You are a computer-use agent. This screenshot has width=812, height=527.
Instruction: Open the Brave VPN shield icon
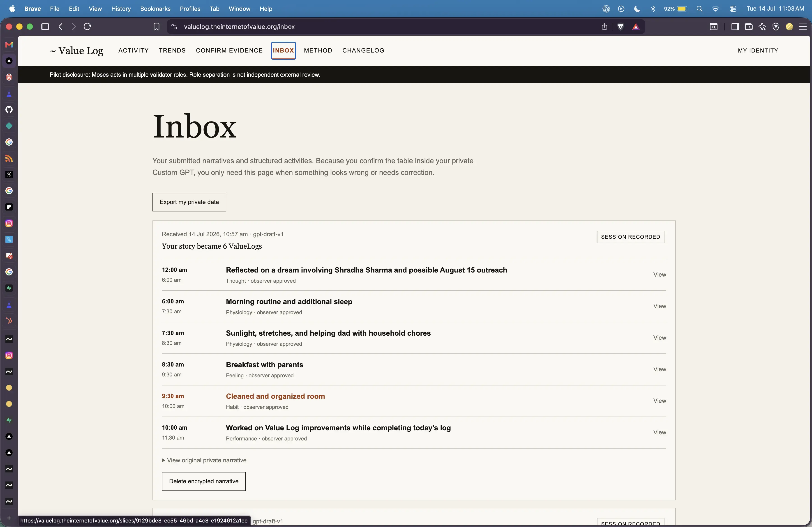[776, 27]
